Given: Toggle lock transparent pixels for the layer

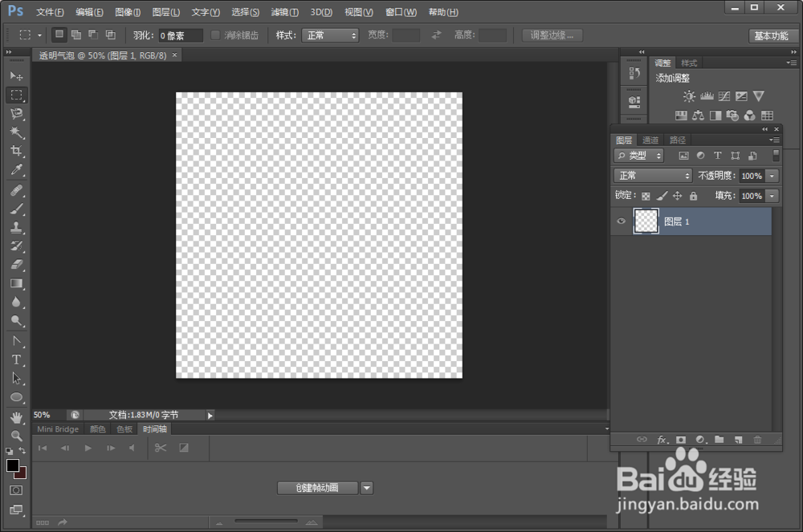Looking at the screenshot, I should (645, 195).
